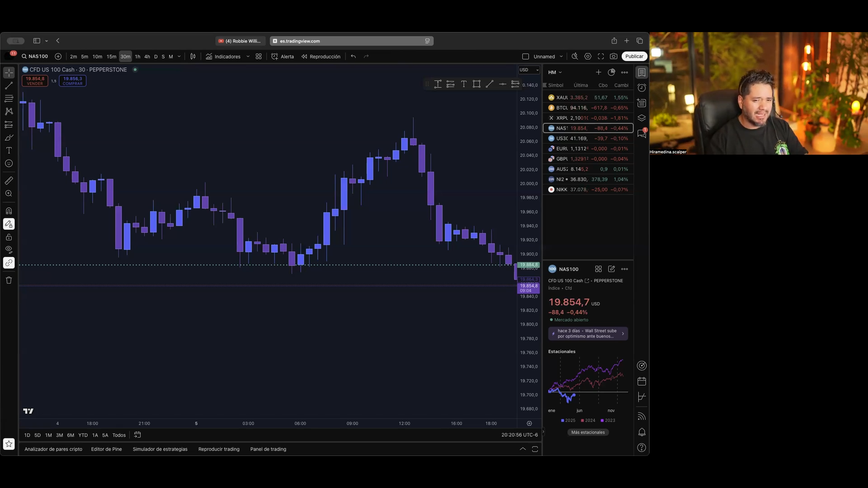Open the Indicadores dropdown arrow

[x=248, y=56]
